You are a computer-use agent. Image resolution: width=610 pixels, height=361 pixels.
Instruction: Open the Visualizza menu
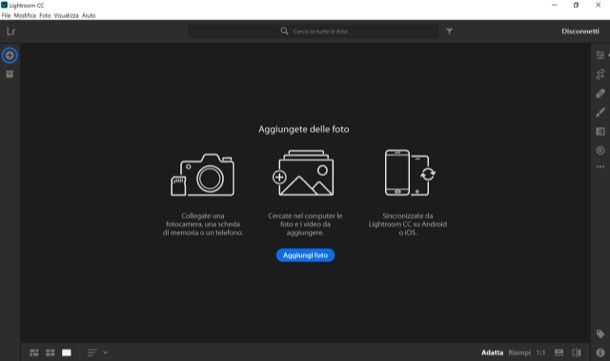(66, 16)
